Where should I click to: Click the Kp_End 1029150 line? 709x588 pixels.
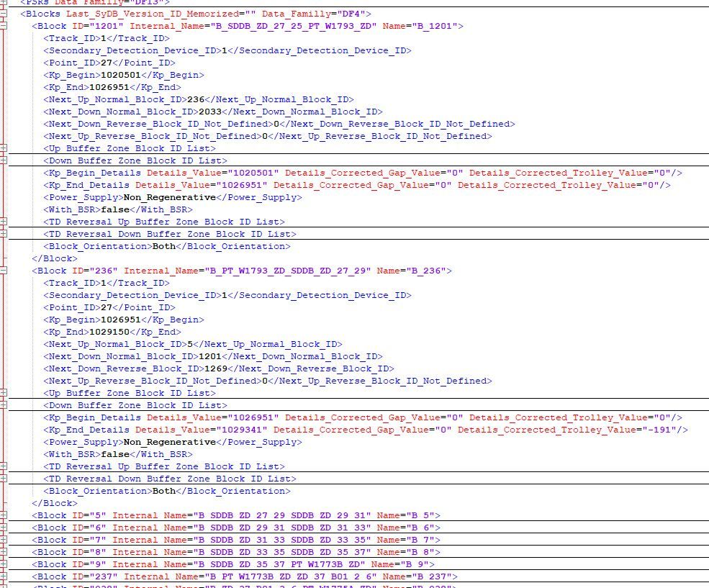tap(112, 332)
